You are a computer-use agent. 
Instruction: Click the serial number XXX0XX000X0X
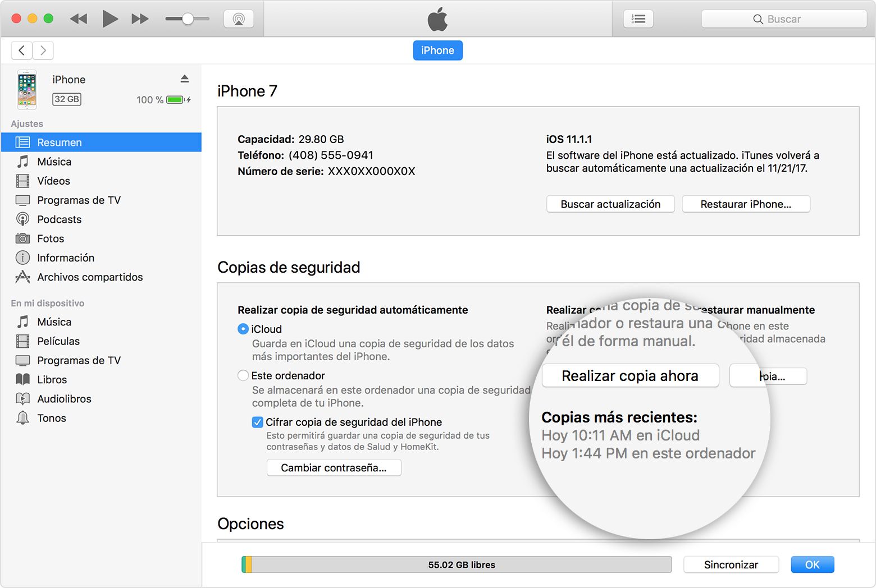coord(371,171)
